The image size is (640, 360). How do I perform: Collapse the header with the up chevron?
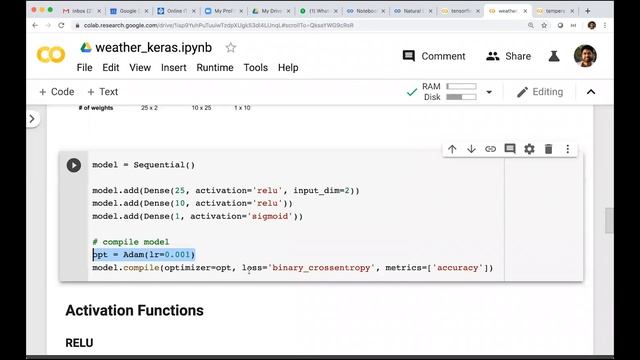click(591, 92)
